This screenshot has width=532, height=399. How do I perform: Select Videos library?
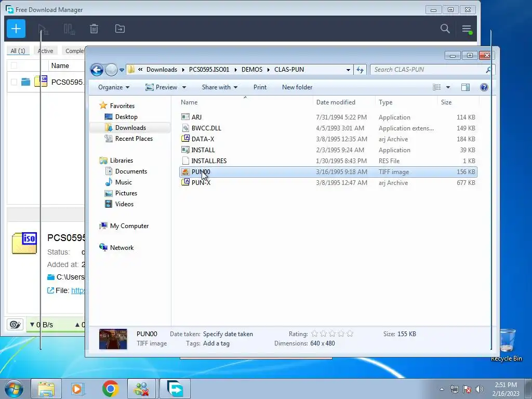click(x=124, y=204)
